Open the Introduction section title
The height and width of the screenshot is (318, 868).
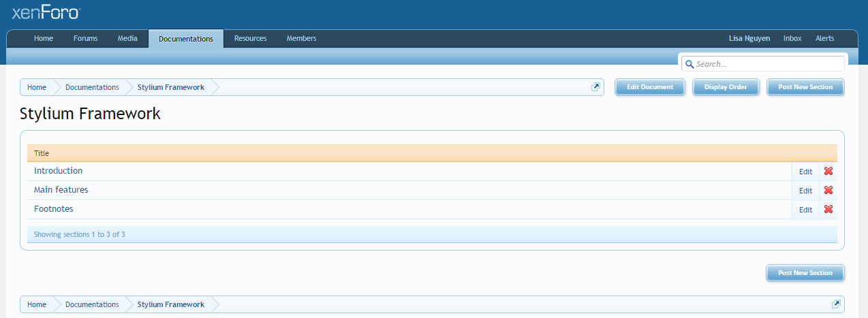coord(58,171)
